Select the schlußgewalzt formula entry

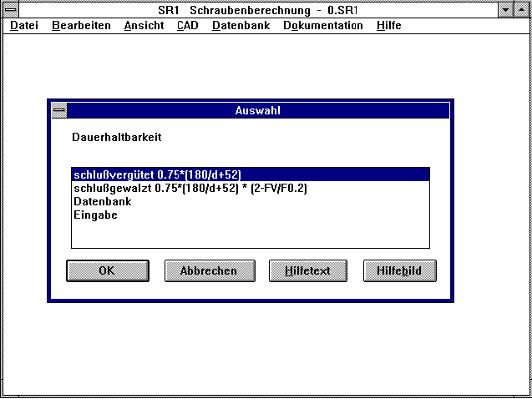click(x=251, y=188)
